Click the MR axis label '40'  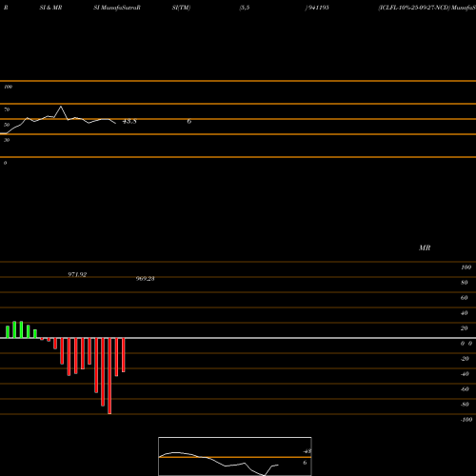point(465,313)
